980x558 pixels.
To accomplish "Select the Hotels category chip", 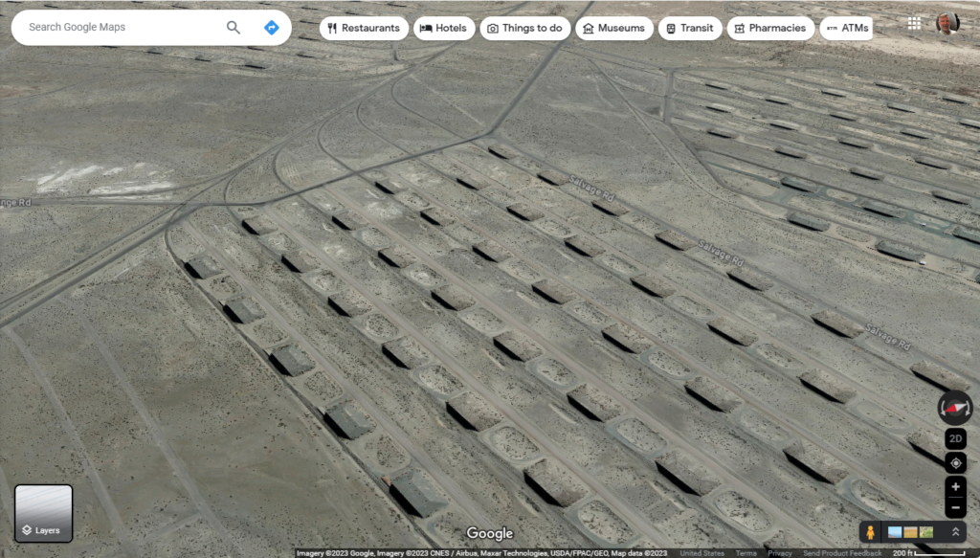I will click(444, 28).
